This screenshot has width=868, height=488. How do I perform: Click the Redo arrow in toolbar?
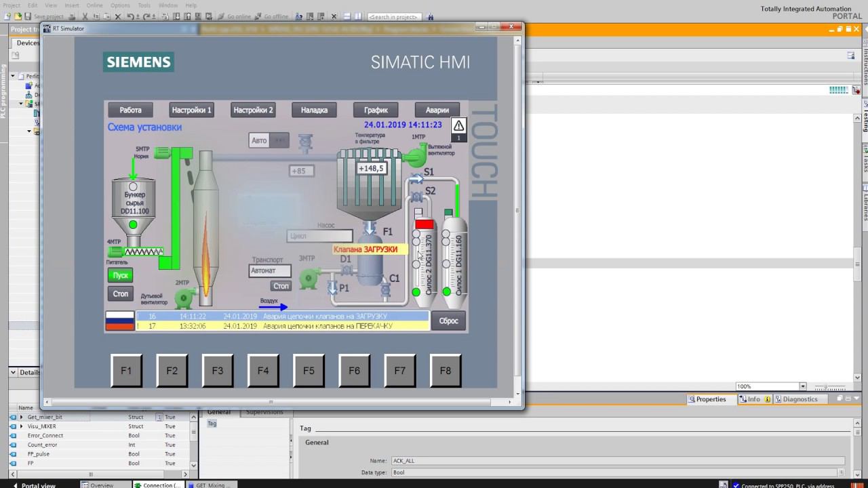[146, 16]
